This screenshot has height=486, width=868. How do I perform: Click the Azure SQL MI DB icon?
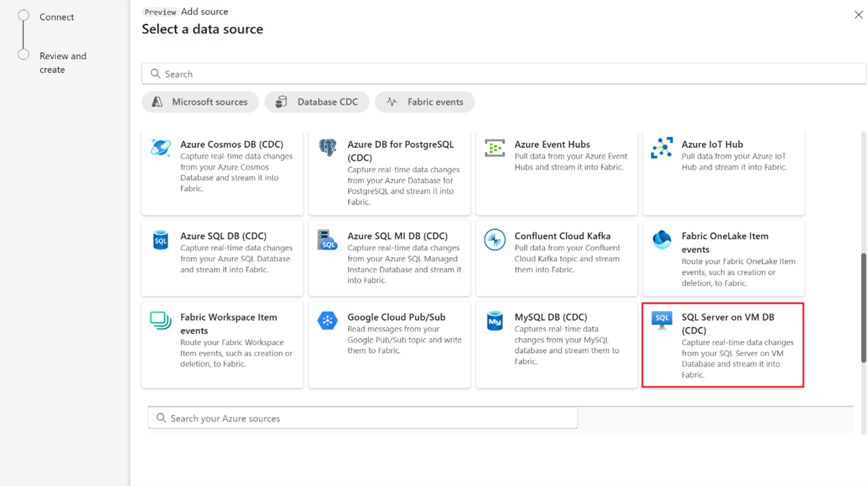coord(328,239)
